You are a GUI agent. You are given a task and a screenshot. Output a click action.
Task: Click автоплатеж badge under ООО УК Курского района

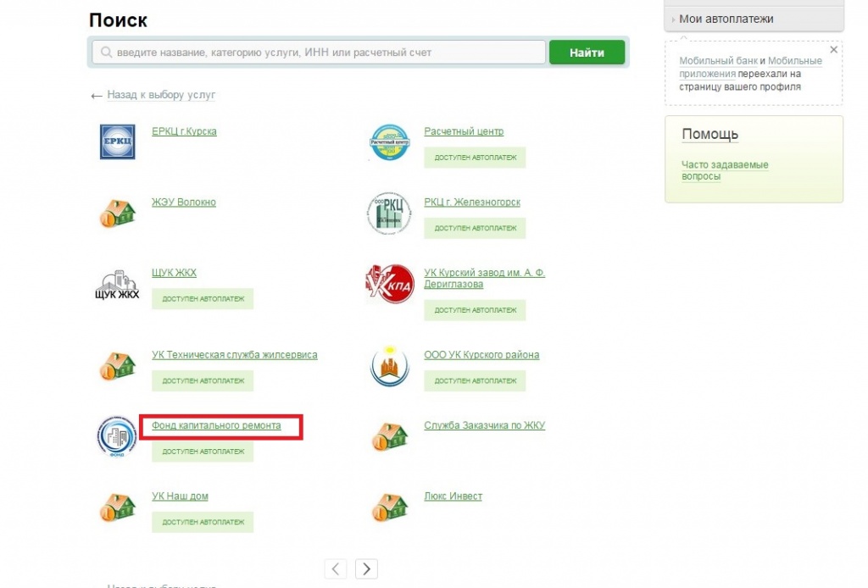[475, 380]
